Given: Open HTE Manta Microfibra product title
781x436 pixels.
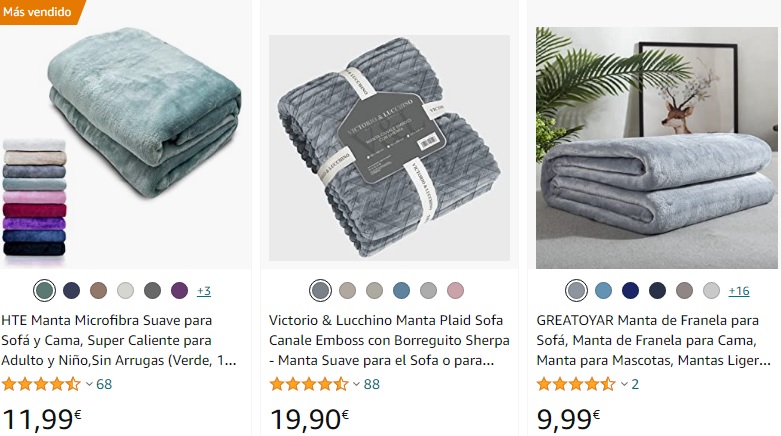Looking at the screenshot, I should coord(119,340).
